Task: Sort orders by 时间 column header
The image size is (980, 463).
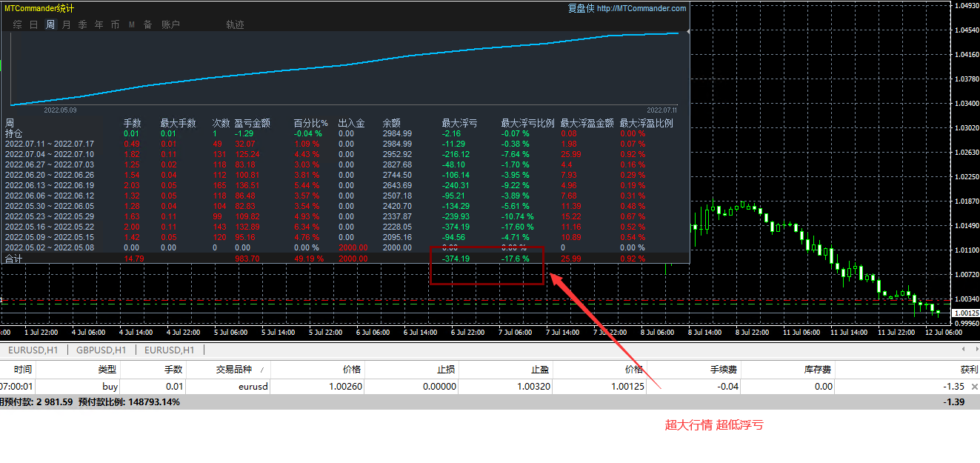Action: tap(22, 369)
